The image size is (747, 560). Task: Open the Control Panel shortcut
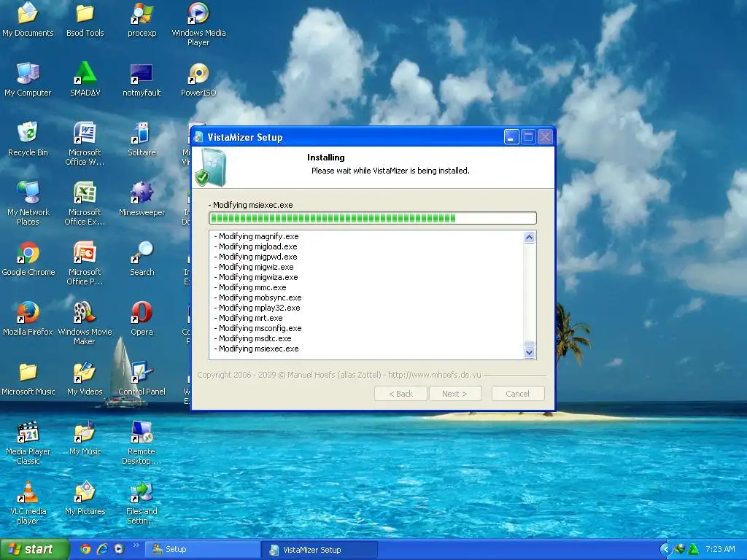[142, 378]
